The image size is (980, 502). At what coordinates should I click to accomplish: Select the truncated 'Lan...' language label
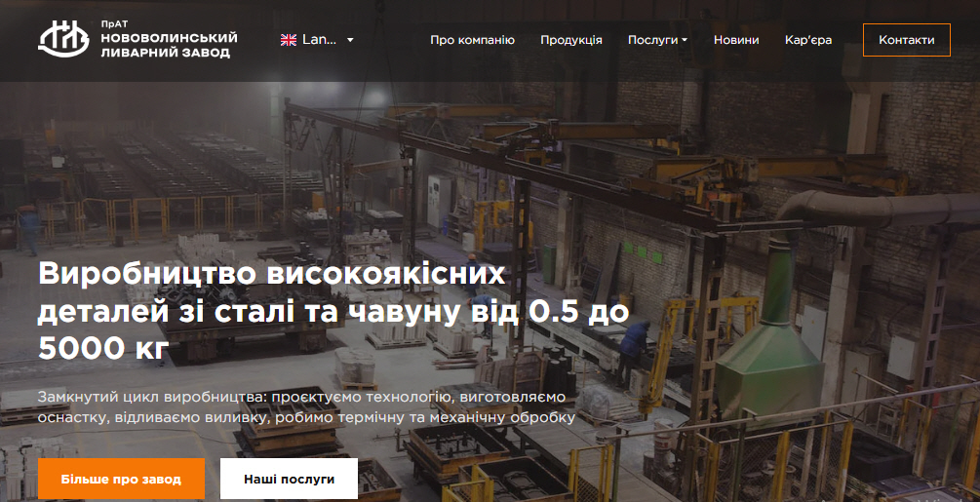319,40
